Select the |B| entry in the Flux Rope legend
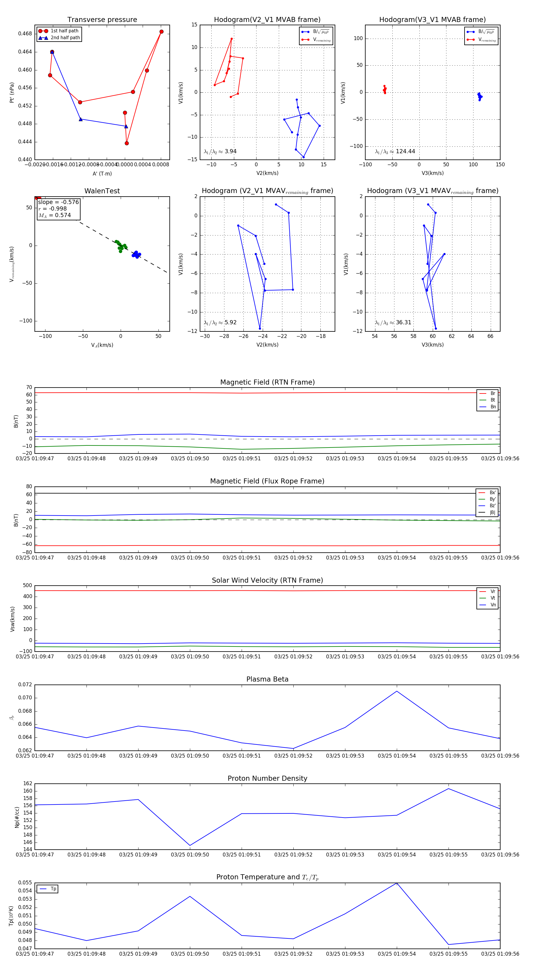 point(487,513)
